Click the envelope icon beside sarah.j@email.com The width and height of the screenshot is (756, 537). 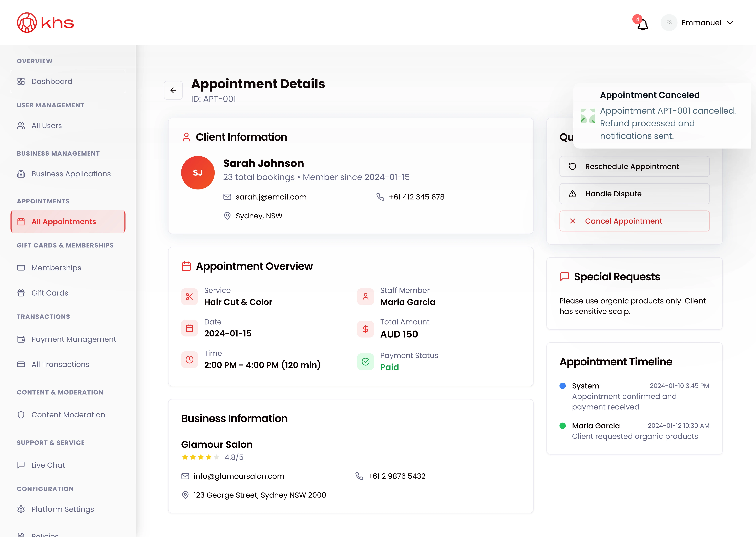coord(227,197)
